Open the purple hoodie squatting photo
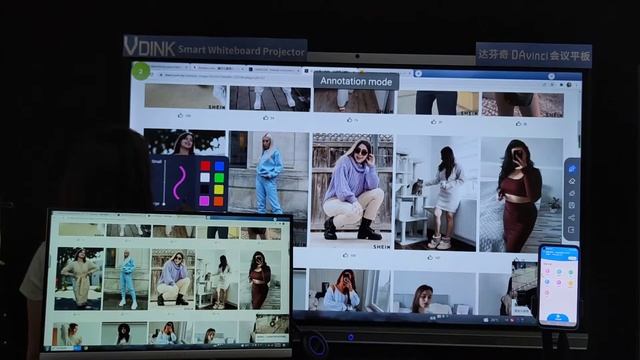This screenshot has width=640, height=360. point(353,191)
